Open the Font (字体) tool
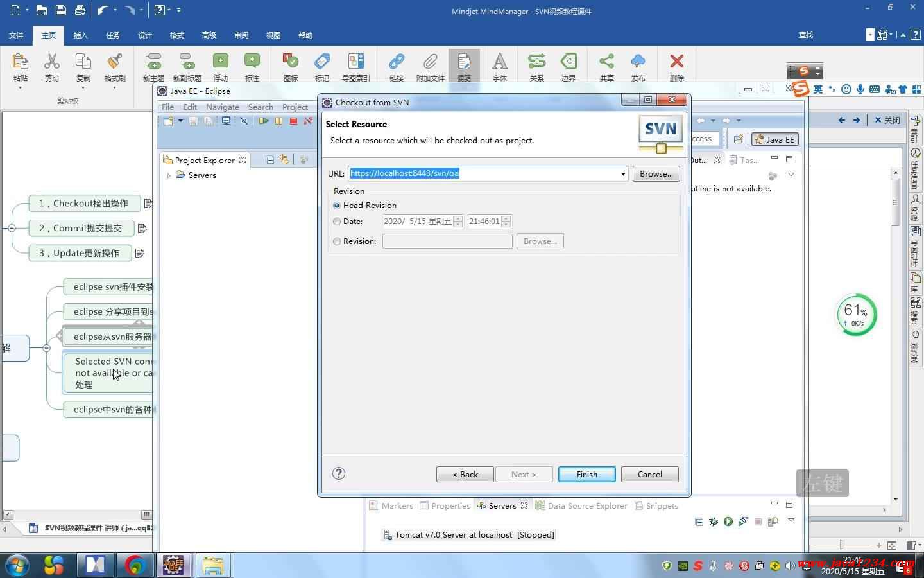The image size is (924, 578). [x=500, y=61]
